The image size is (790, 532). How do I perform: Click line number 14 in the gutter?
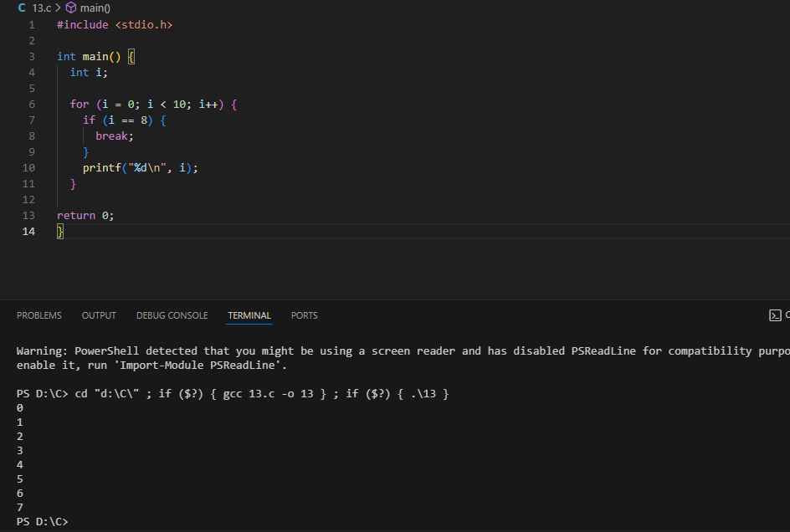[x=28, y=231]
